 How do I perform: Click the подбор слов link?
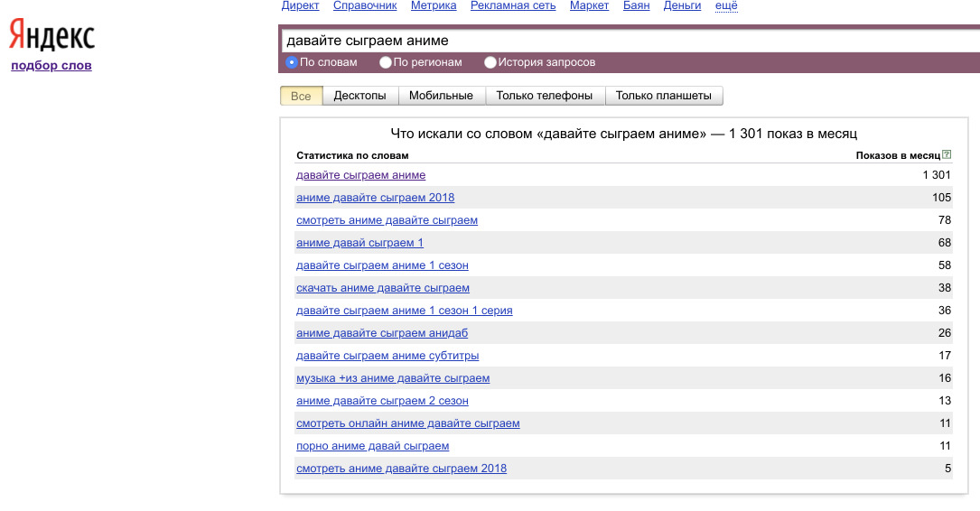click(51, 65)
